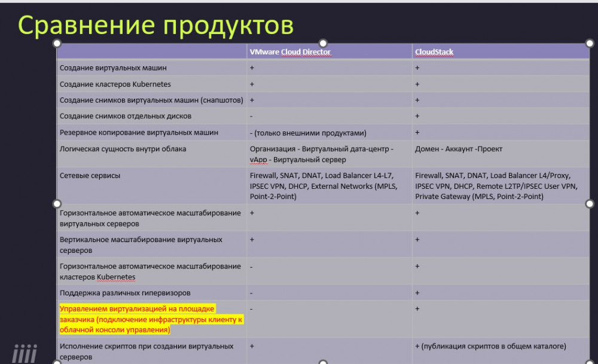
Task: Click CloudStack '+' in 'снимков отдельных дисков' row
Action: coord(417,116)
